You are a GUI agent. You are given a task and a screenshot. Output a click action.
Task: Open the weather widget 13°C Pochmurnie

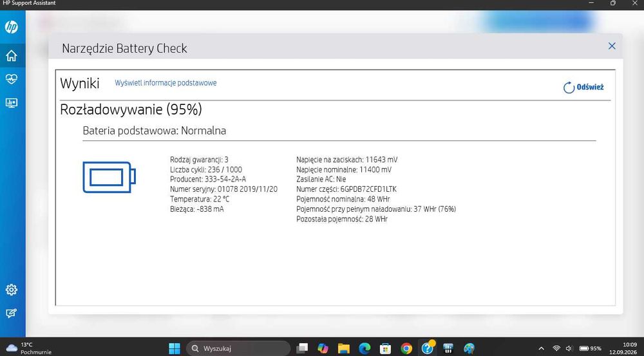pyautogui.click(x=29, y=349)
